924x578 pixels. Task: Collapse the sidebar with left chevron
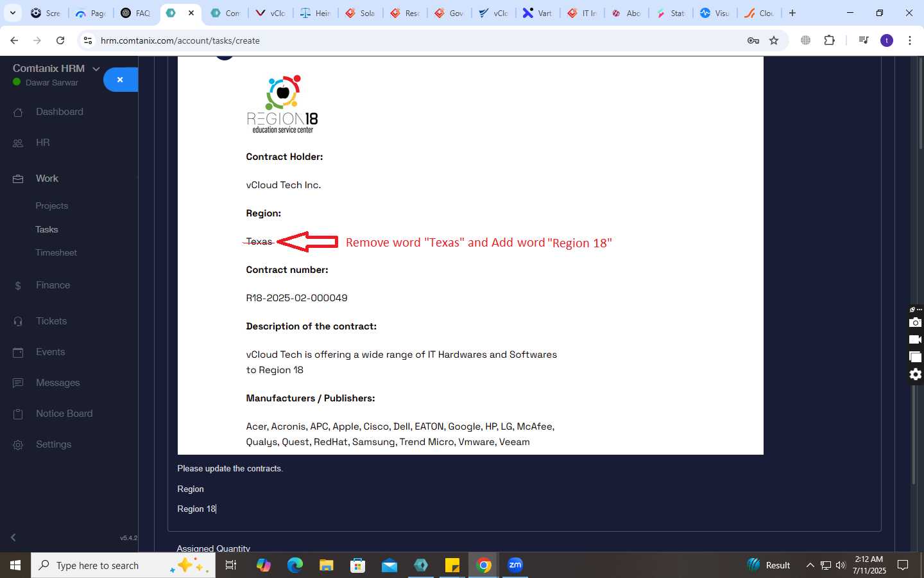coord(13,538)
